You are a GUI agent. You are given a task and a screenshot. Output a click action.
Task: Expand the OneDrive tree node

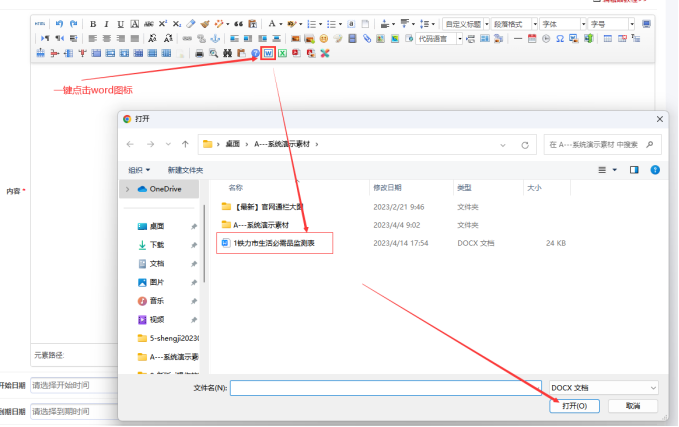127,188
